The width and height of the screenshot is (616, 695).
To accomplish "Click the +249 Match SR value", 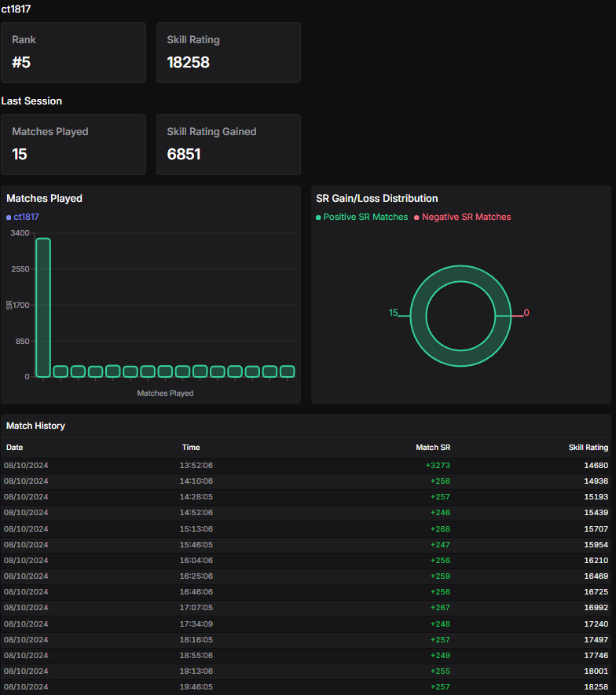I will tap(440, 656).
